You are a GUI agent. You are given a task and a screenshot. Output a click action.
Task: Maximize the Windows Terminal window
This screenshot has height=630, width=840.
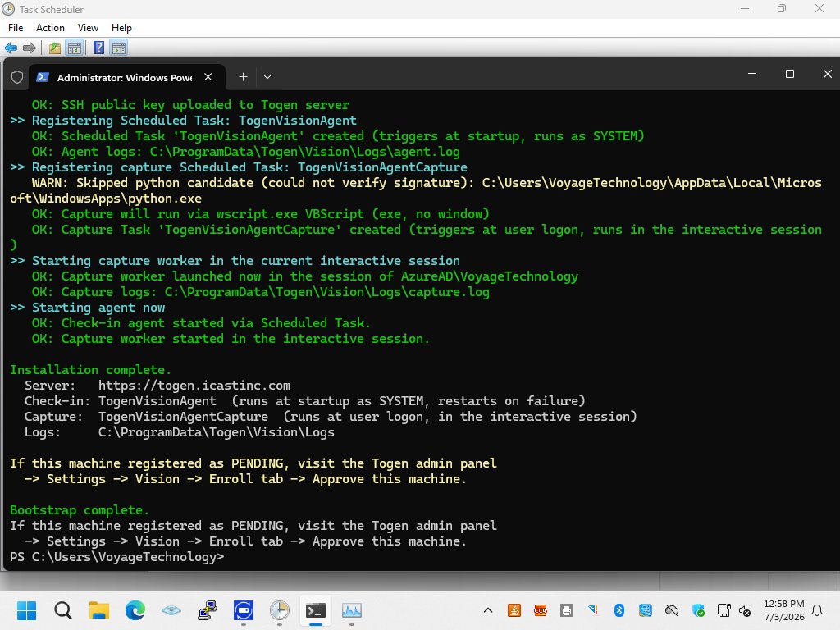tap(790, 74)
